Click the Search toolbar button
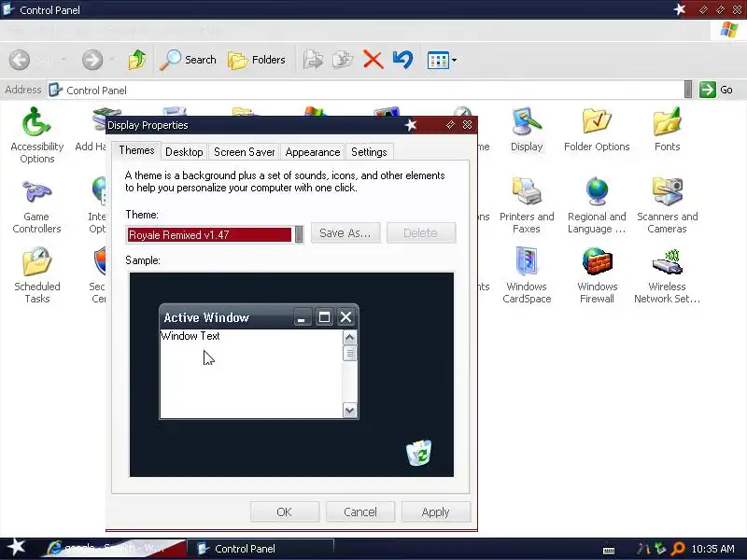 (189, 60)
